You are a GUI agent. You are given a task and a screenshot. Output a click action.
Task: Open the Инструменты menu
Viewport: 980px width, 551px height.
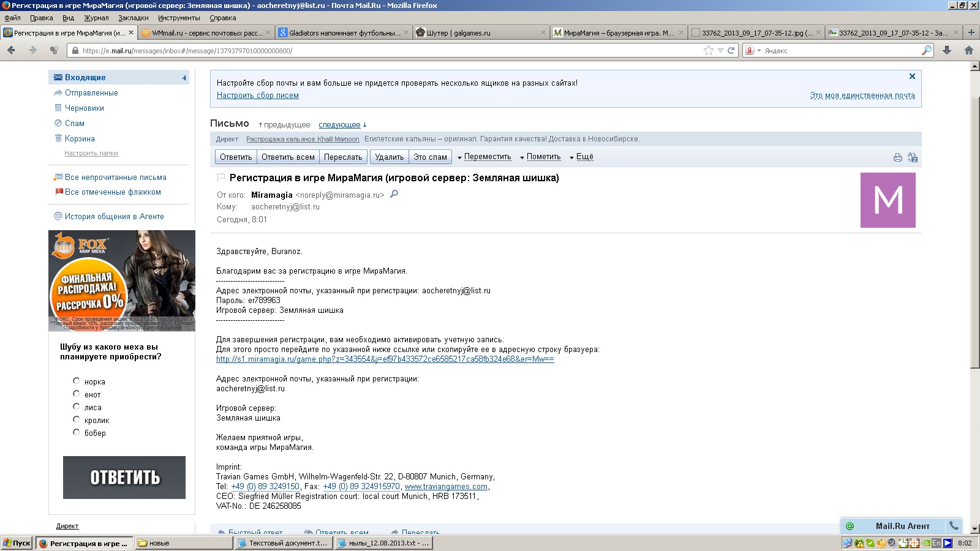(x=179, y=18)
